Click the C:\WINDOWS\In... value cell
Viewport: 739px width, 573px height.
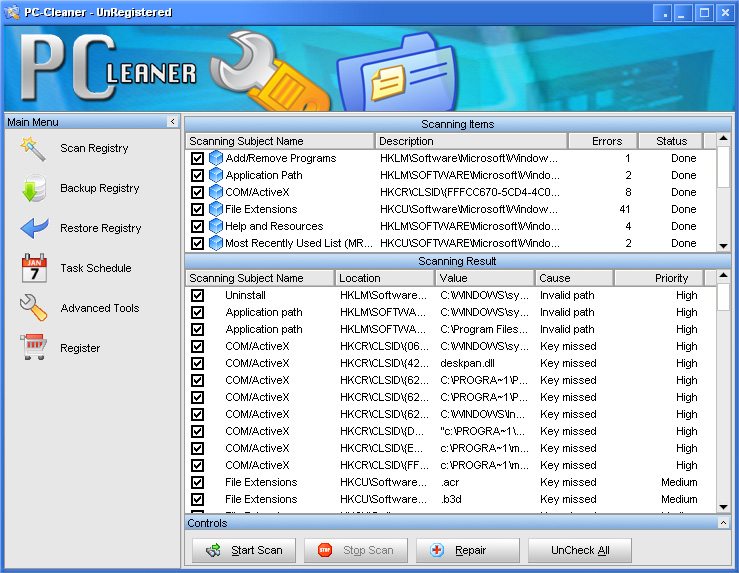pos(483,414)
